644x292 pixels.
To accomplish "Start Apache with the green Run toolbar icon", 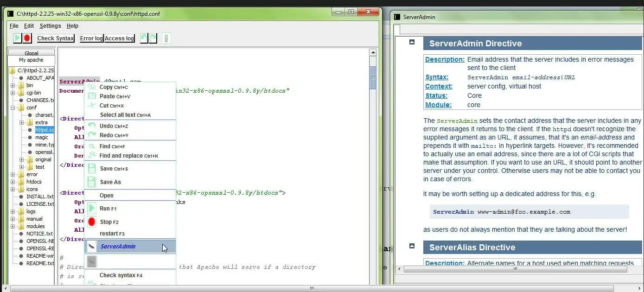I will 17,38.
